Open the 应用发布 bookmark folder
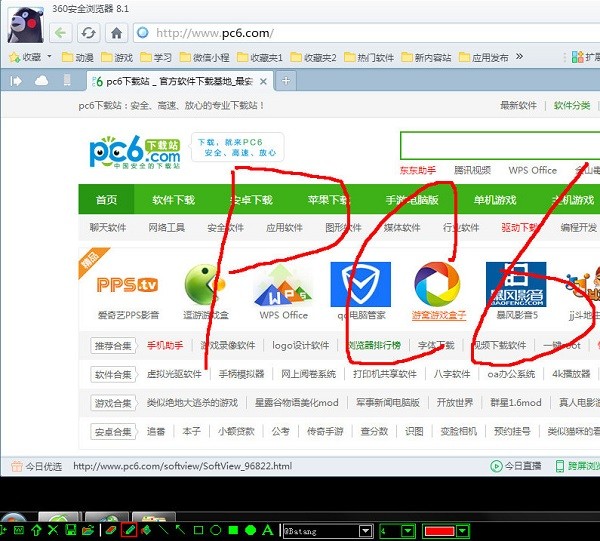Image resolution: width=600 pixels, height=541 pixels. click(484, 57)
